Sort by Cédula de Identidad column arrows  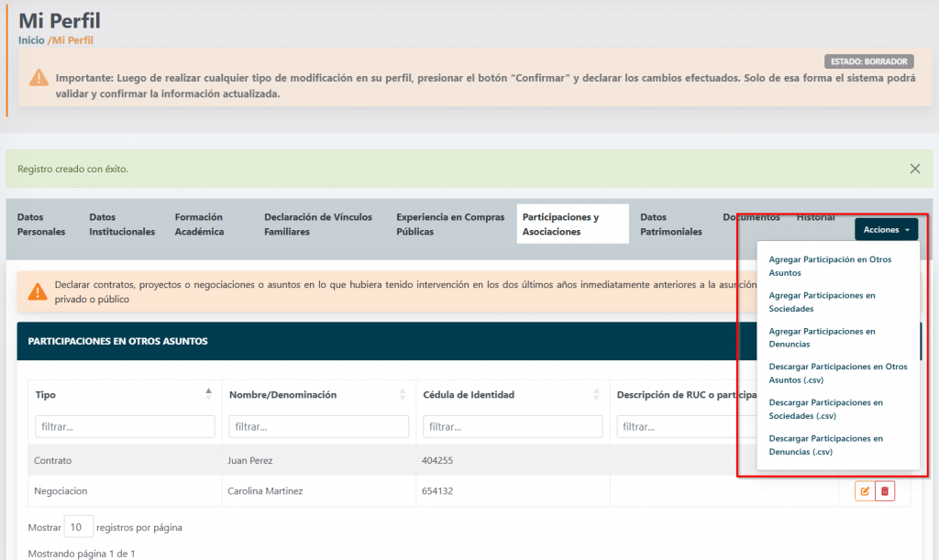tap(596, 394)
